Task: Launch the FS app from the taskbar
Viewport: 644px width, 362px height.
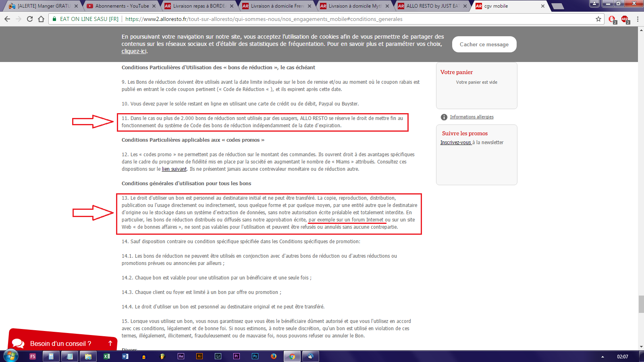Action: (33, 356)
